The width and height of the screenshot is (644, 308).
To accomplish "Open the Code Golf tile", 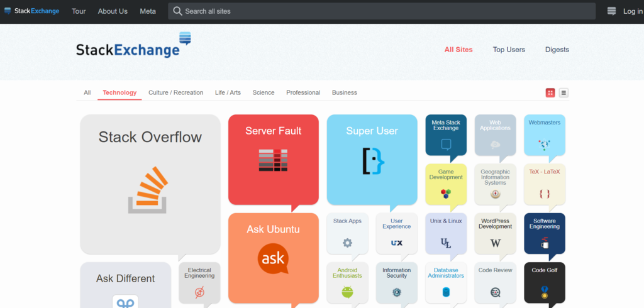I will coord(545,283).
